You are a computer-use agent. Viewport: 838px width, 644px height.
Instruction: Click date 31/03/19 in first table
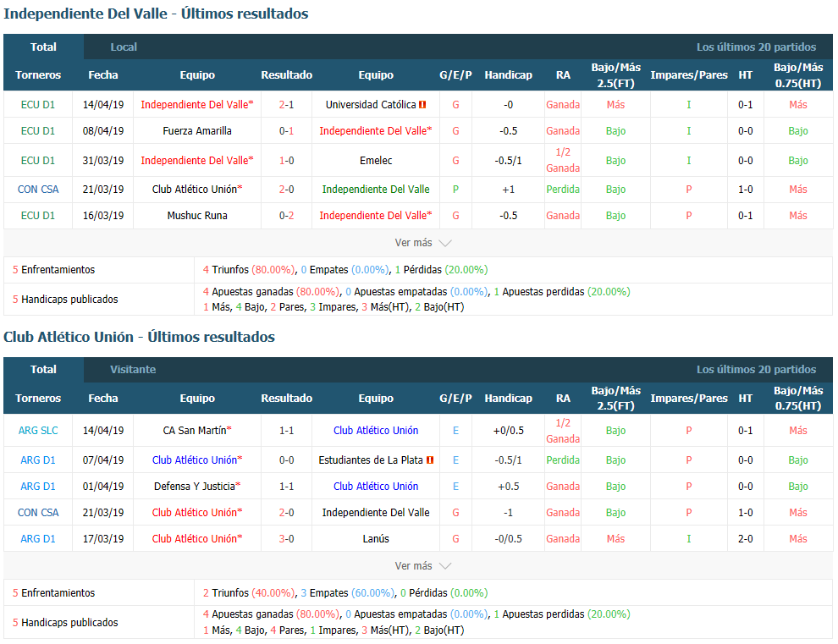click(103, 160)
